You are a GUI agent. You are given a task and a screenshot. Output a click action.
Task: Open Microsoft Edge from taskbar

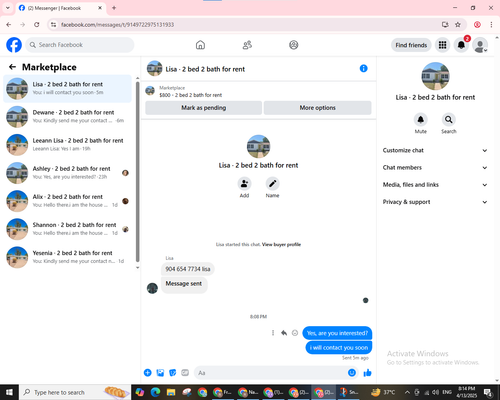155,392
